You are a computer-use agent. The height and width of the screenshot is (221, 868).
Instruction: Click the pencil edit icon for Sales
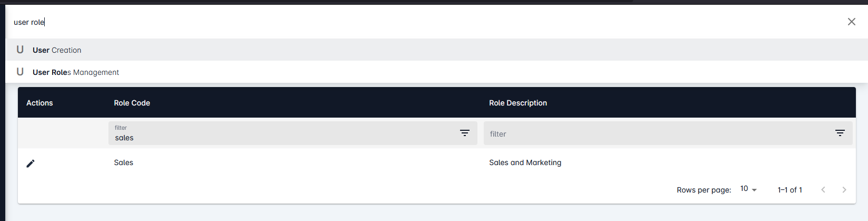coord(31,164)
